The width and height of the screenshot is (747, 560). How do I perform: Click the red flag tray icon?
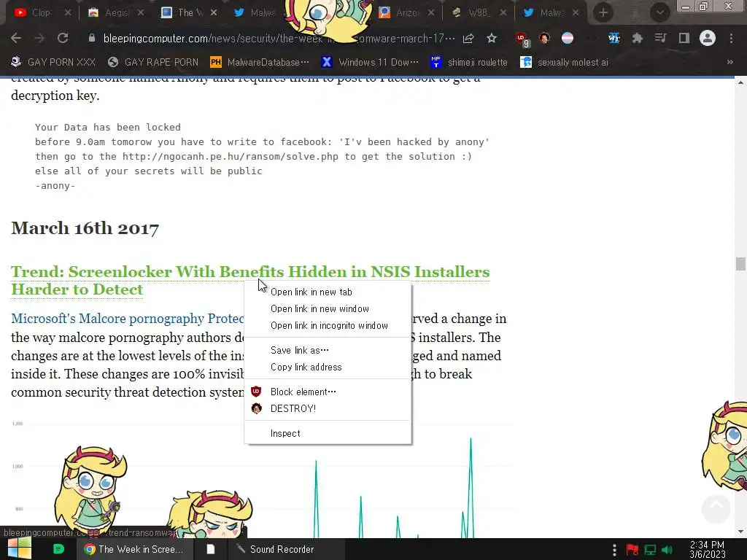pyautogui.click(x=632, y=550)
